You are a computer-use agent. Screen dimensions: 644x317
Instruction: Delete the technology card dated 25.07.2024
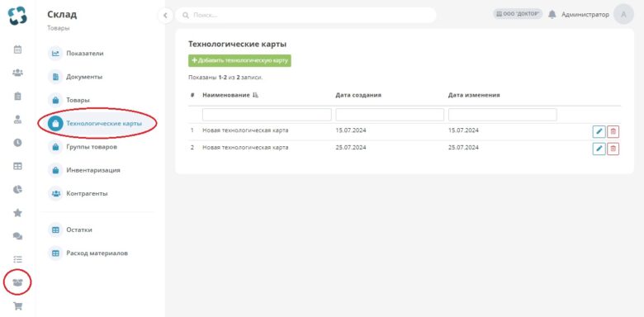(613, 149)
